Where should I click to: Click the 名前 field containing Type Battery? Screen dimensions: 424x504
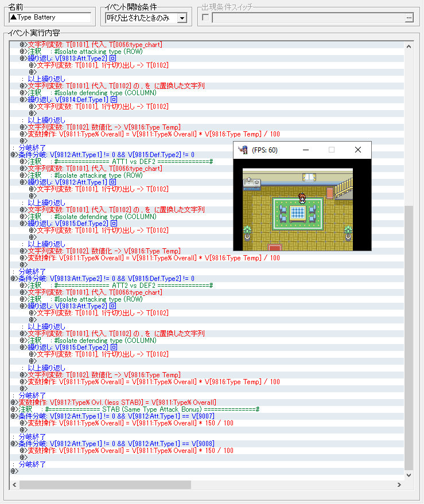pyautogui.click(x=50, y=17)
